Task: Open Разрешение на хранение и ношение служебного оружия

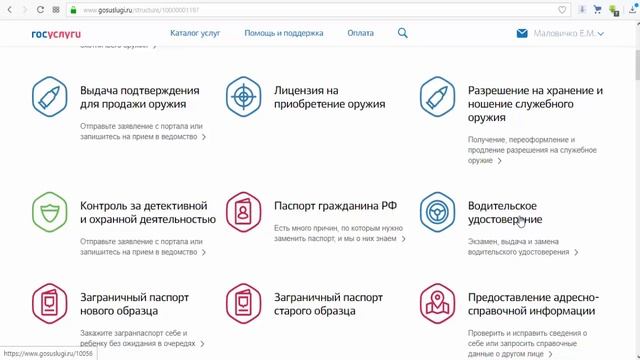Action: [535, 104]
